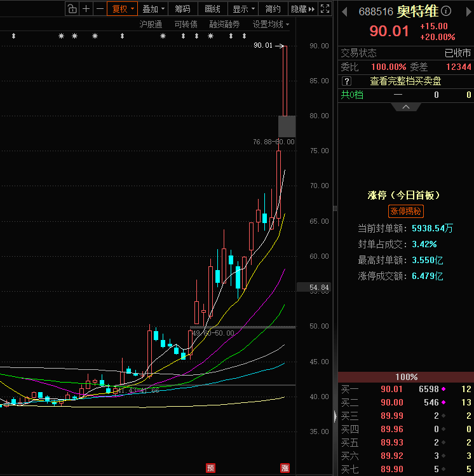Click the red 涨 marker at chart bottom
The height and width of the screenshot is (476, 474).
(x=285, y=468)
